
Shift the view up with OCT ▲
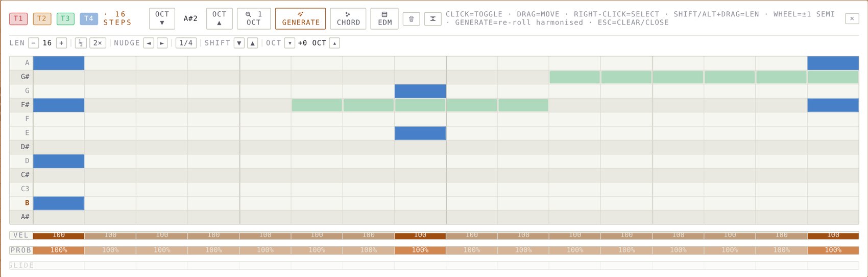pyautogui.click(x=220, y=18)
